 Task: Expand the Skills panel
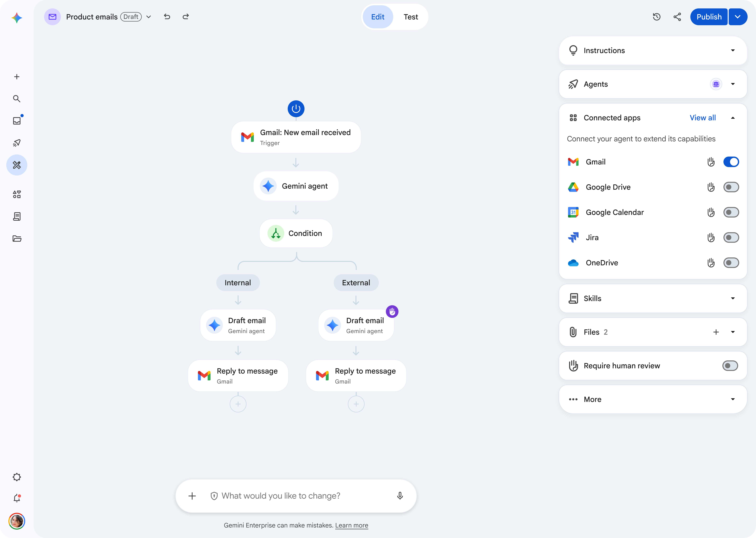733,298
